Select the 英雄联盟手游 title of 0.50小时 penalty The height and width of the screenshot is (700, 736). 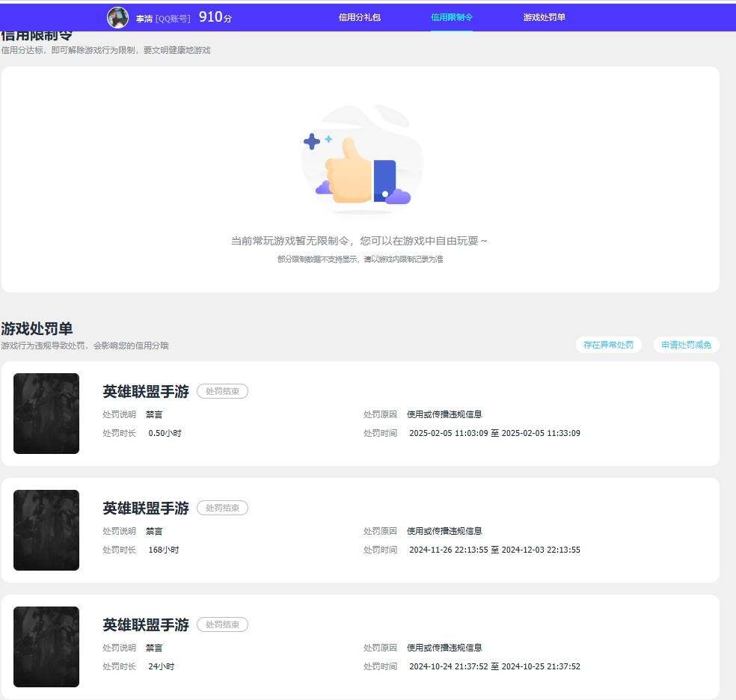(x=146, y=391)
